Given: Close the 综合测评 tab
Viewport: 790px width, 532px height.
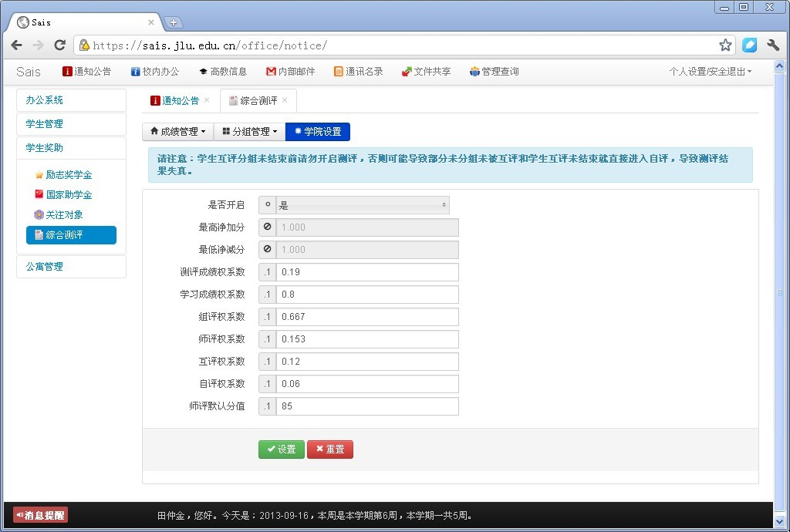Looking at the screenshot, I should (x=285, y=100).
